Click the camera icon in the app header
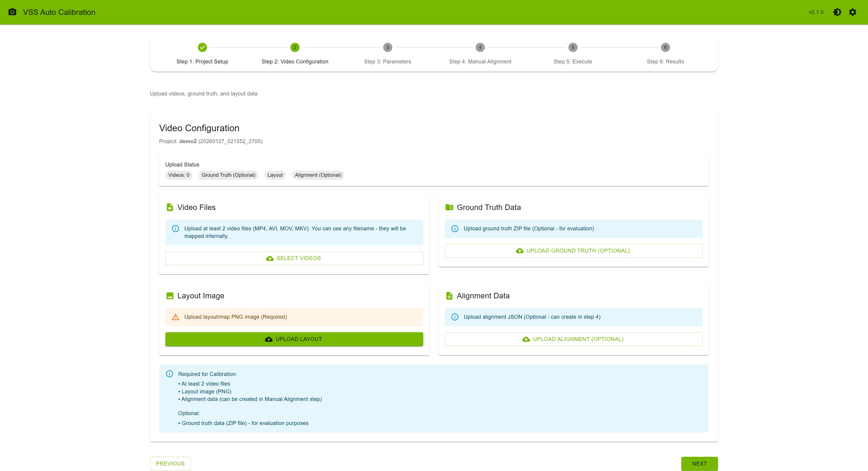 pyautogui.click(x=12, y=12)
